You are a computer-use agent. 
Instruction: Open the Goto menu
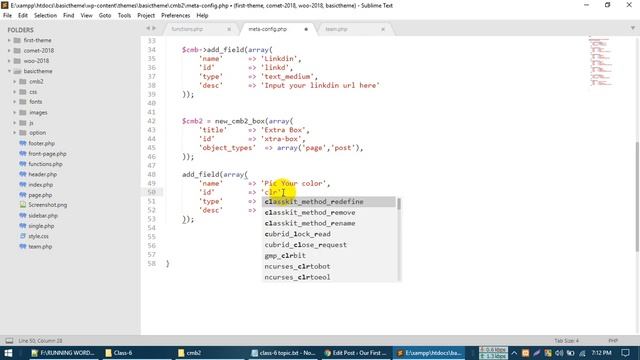coord(105,15)
